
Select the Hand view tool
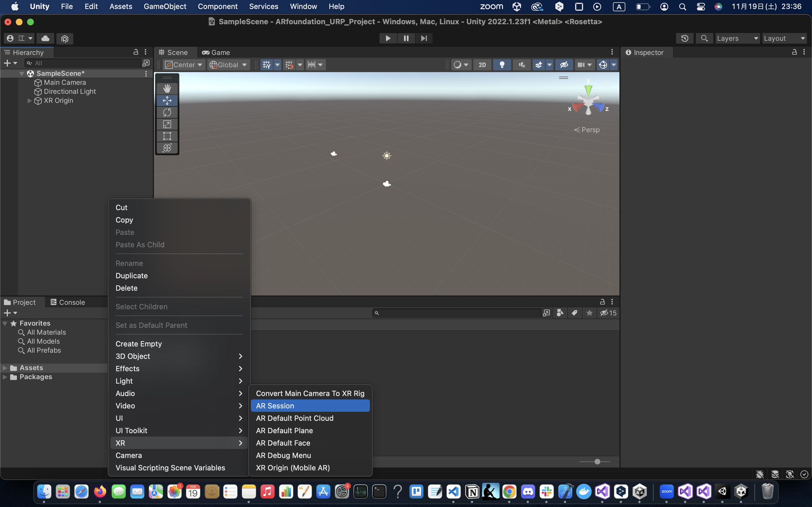point(167,88)
